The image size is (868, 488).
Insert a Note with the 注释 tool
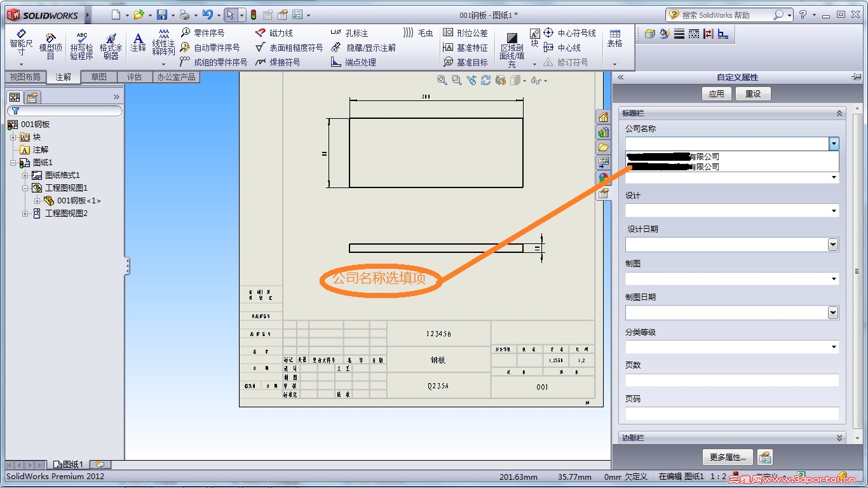(139, 43)
